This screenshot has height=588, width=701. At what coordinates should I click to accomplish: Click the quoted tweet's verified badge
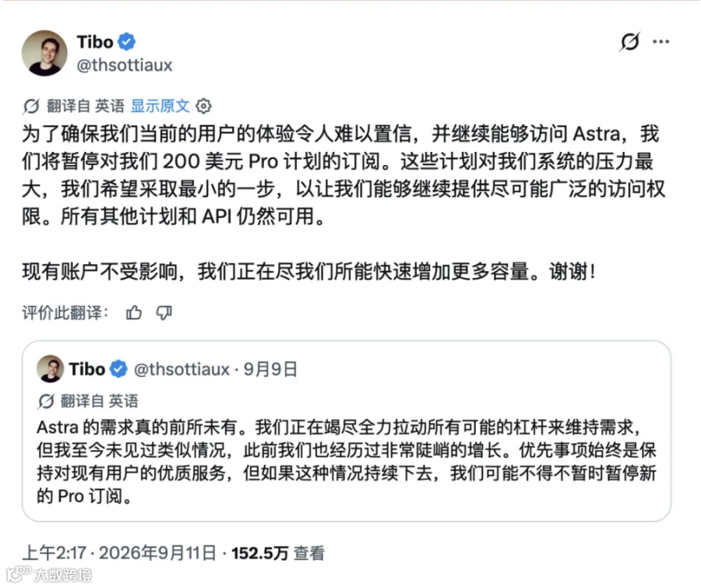tap(118, 369)
